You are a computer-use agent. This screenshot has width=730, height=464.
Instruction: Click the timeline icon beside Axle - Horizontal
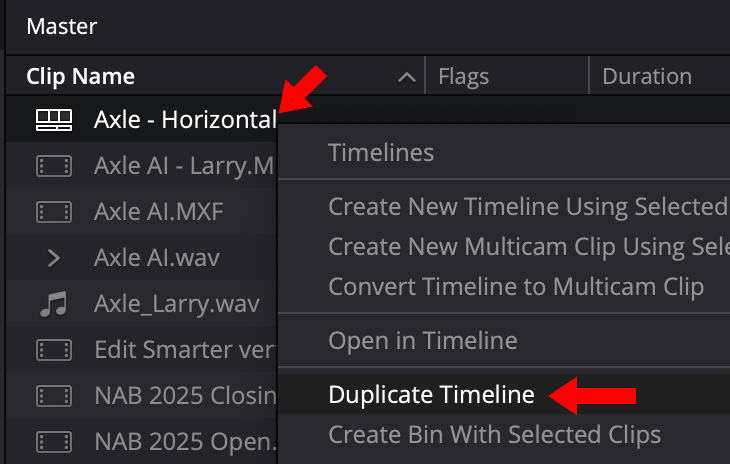point(54,121)
